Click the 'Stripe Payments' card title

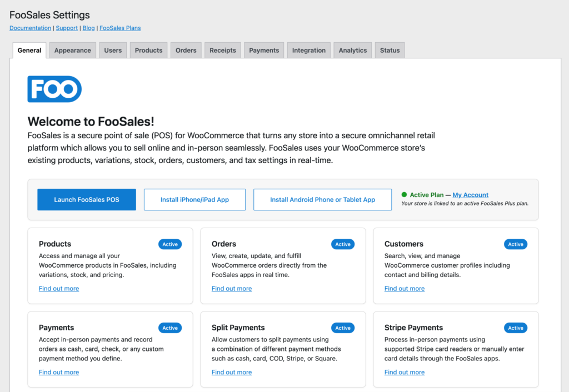point(413,328)
